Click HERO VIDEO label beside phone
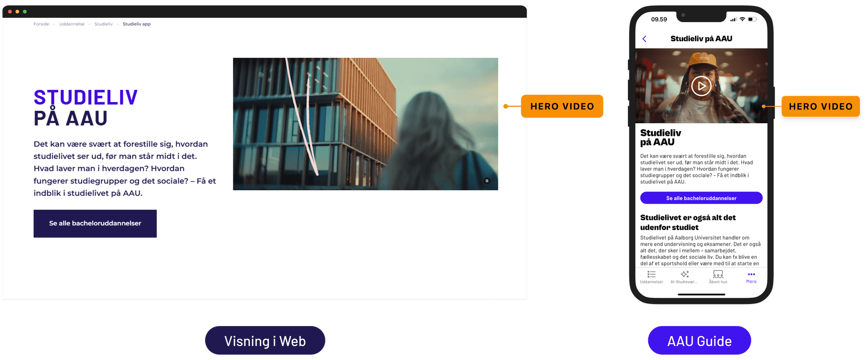 (821, 107)
